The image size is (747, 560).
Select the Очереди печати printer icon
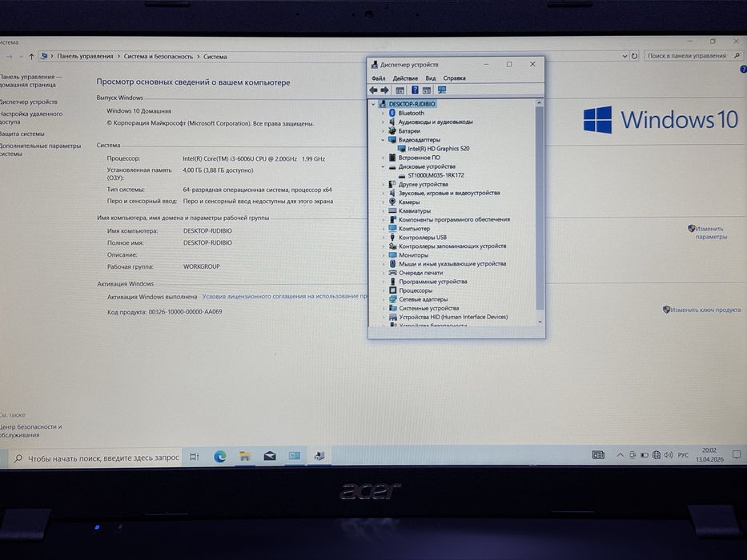(392, 272)
